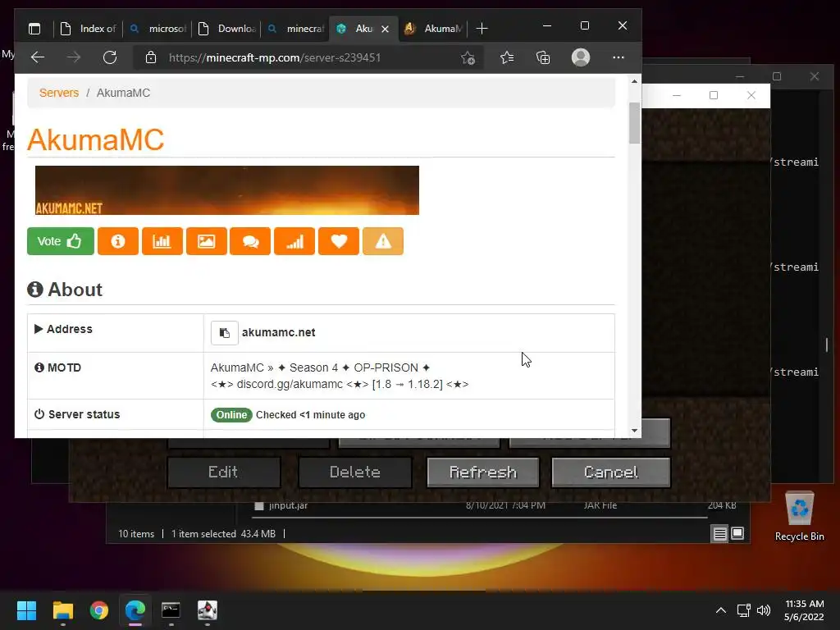The height and width of the screenshot is (630, 840).
Task: Click the Minecraft Refresh button
Action: point(482,472)
